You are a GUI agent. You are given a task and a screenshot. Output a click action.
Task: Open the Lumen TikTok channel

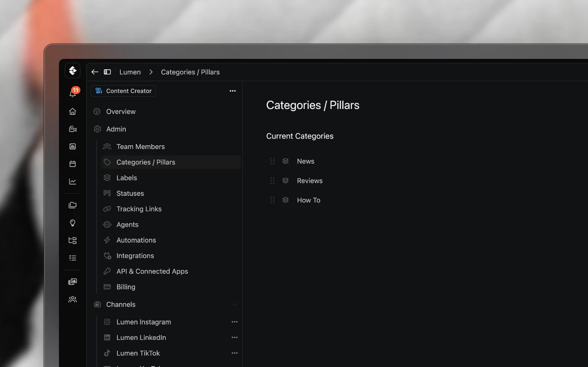(138, 353)
